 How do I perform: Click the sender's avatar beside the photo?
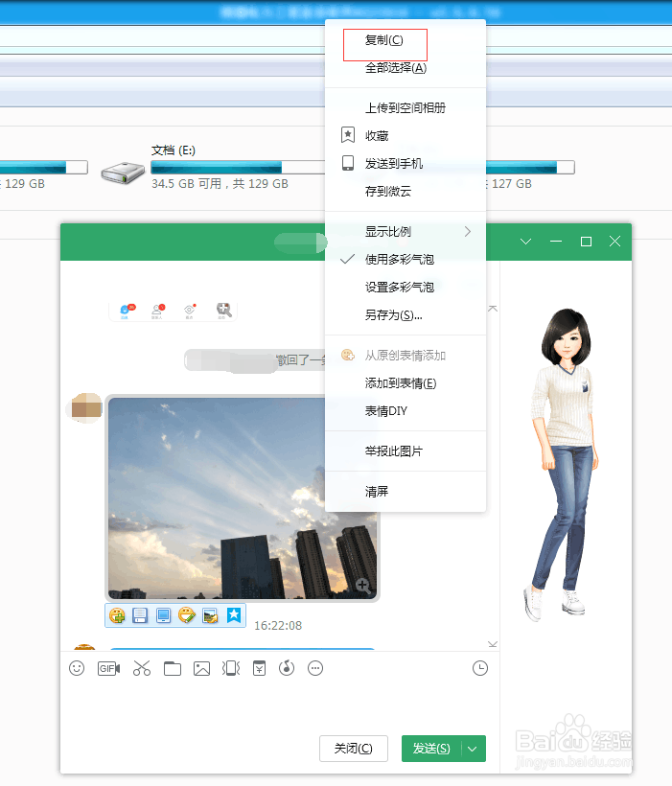[86, 408]
